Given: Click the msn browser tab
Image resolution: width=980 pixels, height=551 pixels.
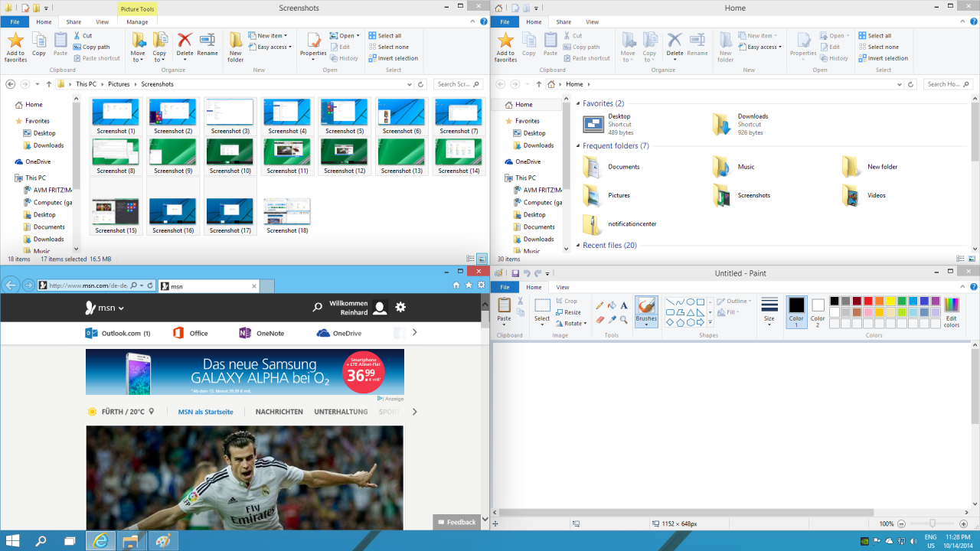Looking at the screenshot, I should (209, 286).
